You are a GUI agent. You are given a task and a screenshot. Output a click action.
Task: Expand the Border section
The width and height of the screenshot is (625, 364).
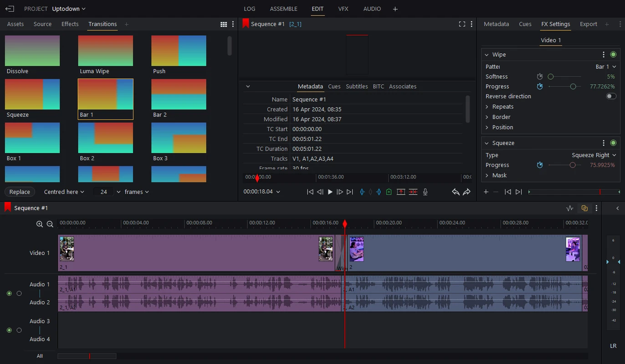click(498, 117)
